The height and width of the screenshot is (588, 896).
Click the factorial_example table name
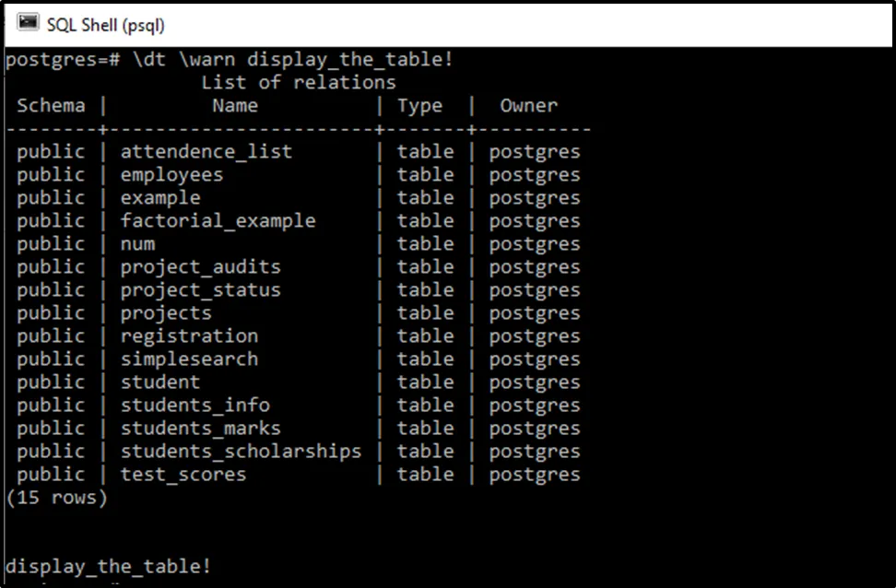coord(218,221)
